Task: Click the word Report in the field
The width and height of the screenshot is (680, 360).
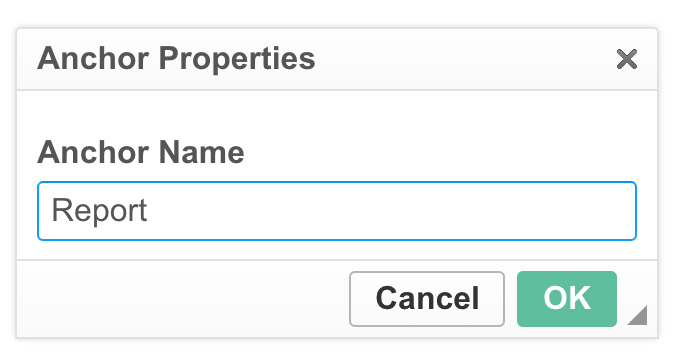Action: point(99,211)
